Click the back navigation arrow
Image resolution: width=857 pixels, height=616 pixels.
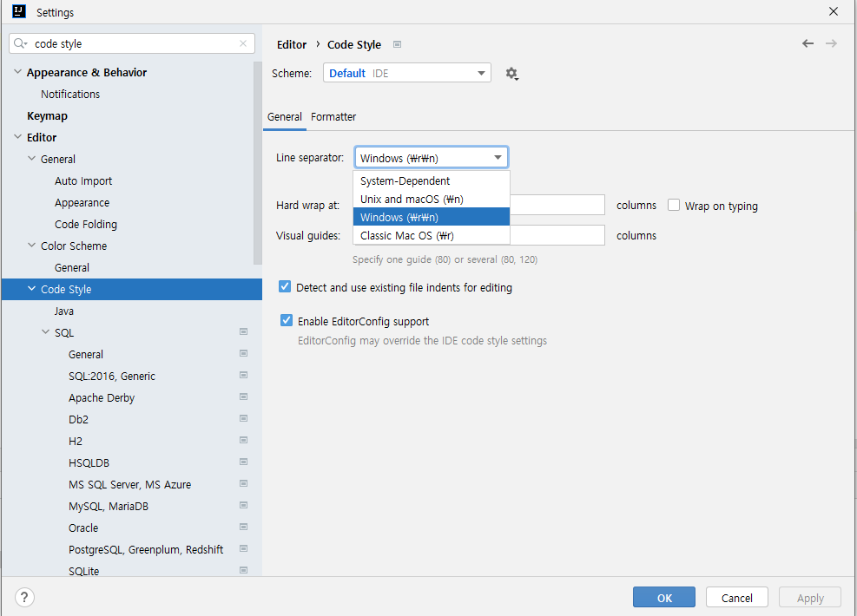(808, 43)
